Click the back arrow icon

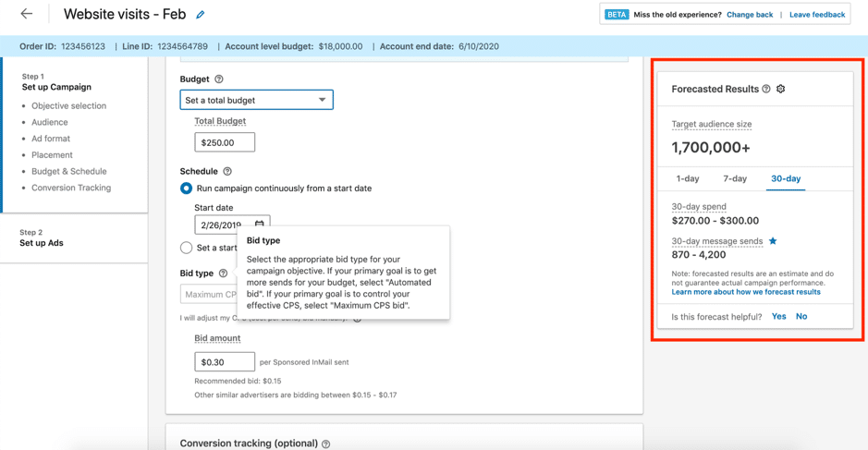tap(26, 14)
